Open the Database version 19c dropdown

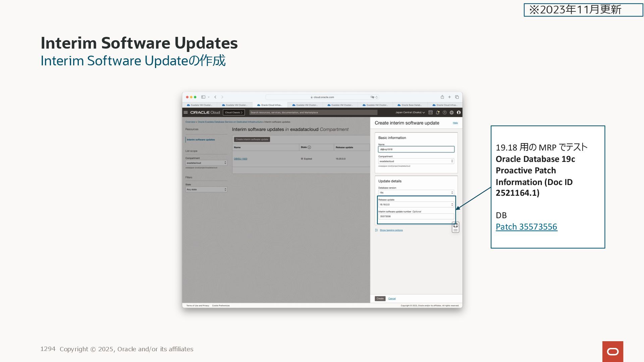coord(416,193)
